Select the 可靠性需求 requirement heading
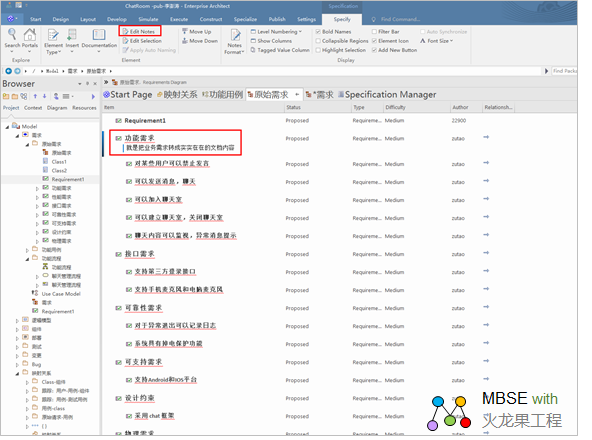This screenshot has width=592, height=440. (143, 308)
